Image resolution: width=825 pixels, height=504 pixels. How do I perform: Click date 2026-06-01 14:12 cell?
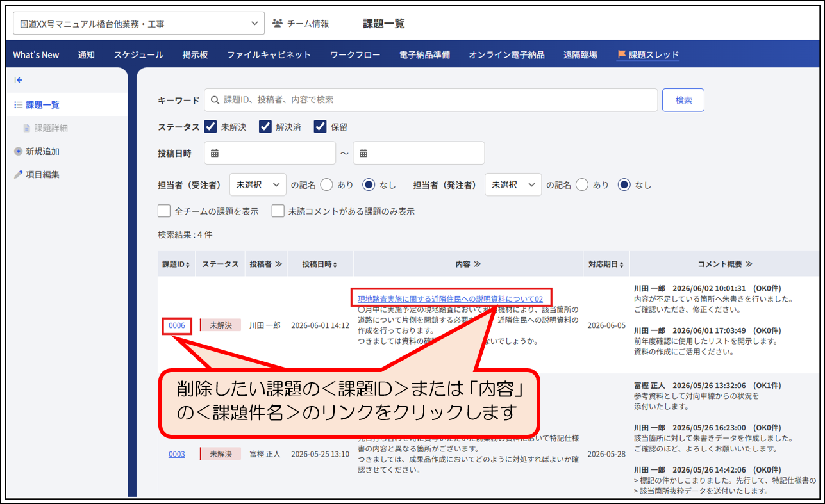pos(320,325)
